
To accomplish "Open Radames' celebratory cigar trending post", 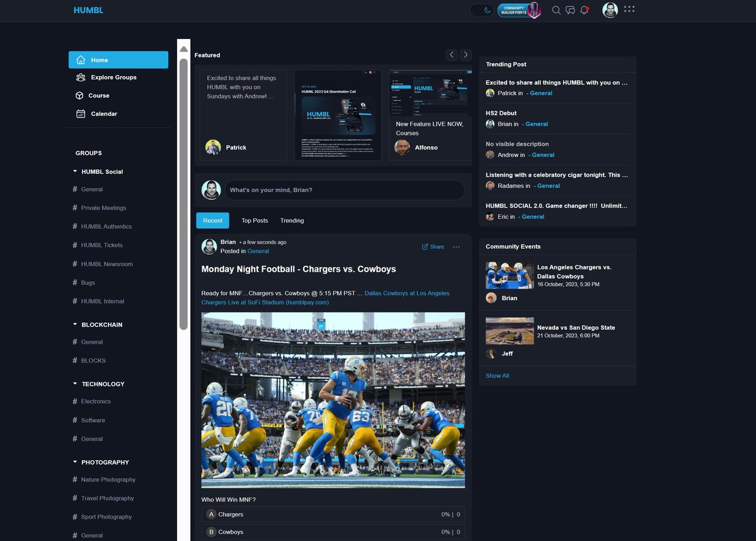I will (557, 175).
